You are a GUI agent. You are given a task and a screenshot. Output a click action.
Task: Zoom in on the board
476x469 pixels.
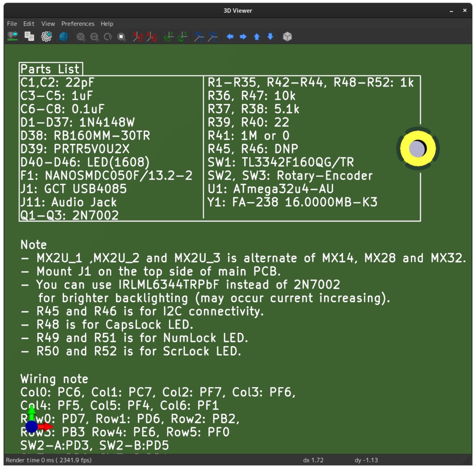81,37
